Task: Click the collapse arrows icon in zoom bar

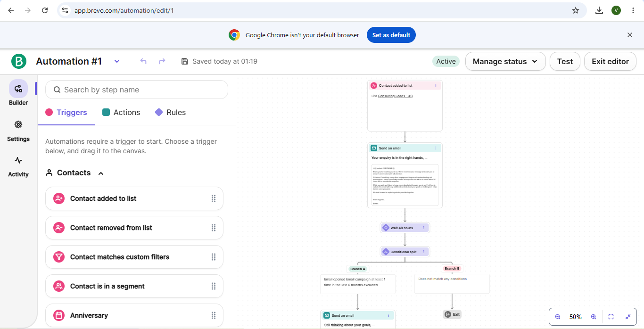Action: [x=628, y=317]
